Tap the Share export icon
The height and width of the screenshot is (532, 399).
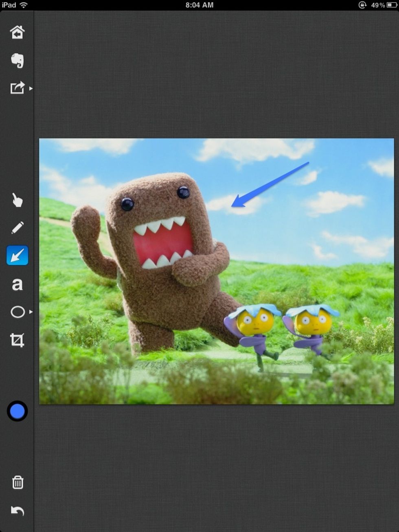pyautogui.click(x=16, y=88)
